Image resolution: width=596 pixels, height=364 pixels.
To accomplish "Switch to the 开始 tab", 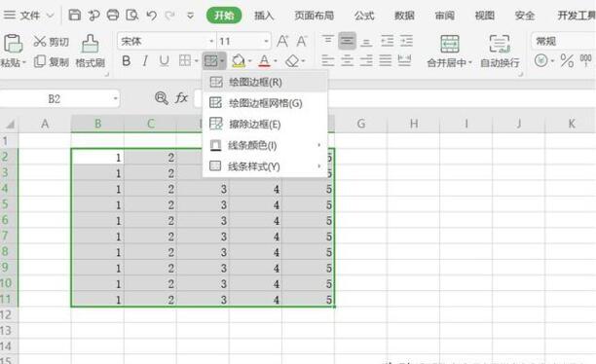I will pos(224,16).
